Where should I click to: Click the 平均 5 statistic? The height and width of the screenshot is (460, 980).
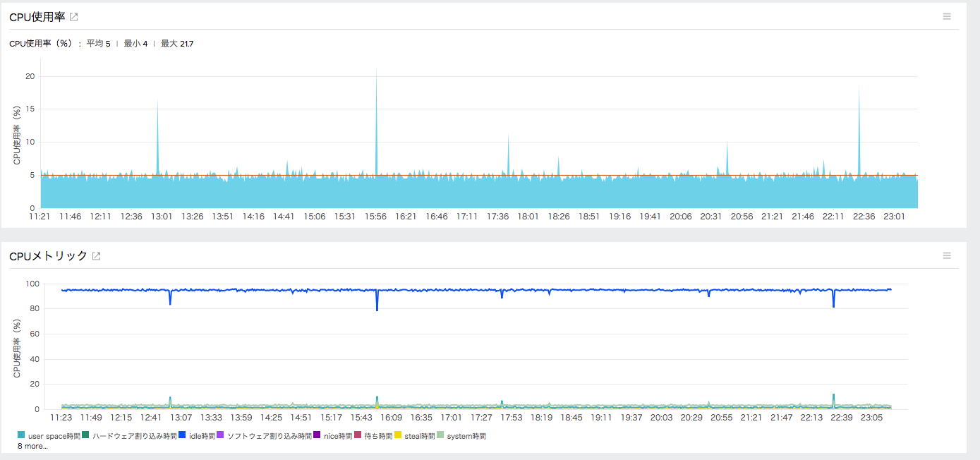pos(98,44)
